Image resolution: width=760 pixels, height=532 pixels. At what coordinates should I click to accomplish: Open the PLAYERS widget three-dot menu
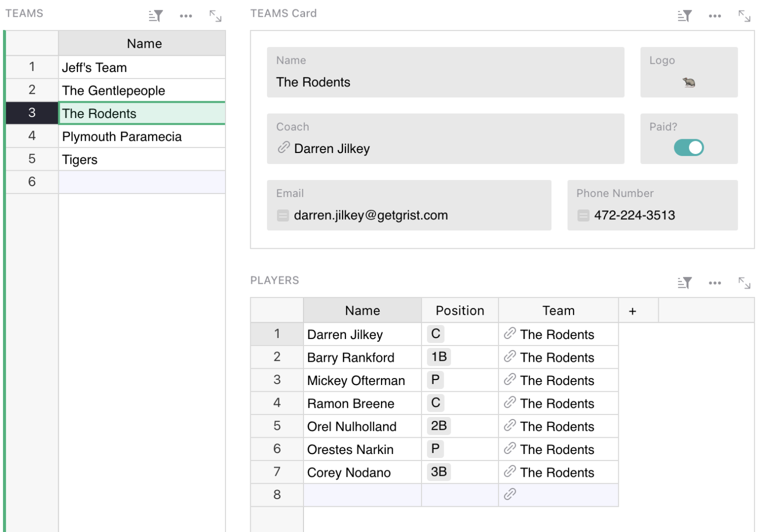click(x=715, y=283)
